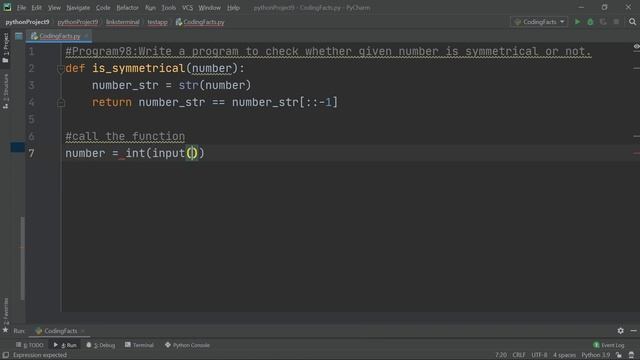Change UTF-8 file encoding in status bar
This screenshot has height=360, width=640.
pyautogui.click(x=539, y=356)
